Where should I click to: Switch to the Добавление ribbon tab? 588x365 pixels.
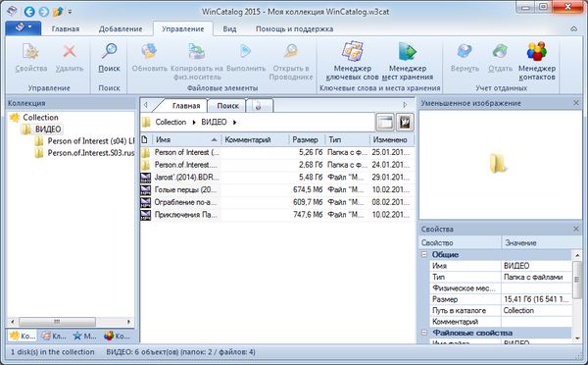coord(121,28)
